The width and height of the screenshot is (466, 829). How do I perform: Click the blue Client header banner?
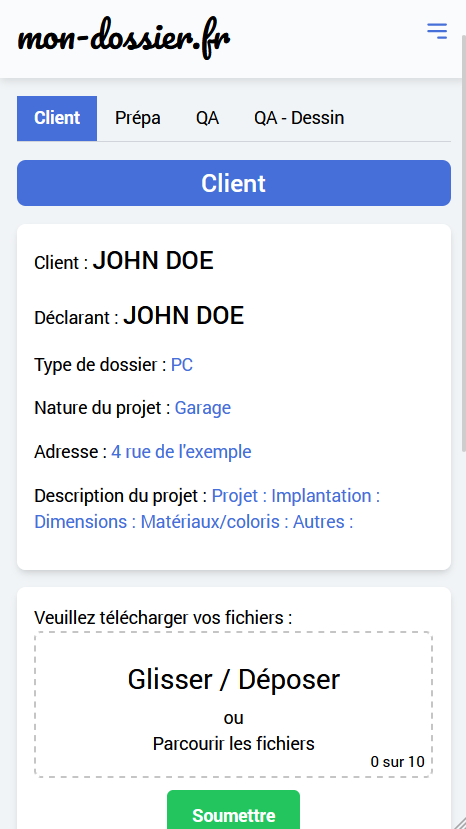pyautogui.click(x=234, y=183)
